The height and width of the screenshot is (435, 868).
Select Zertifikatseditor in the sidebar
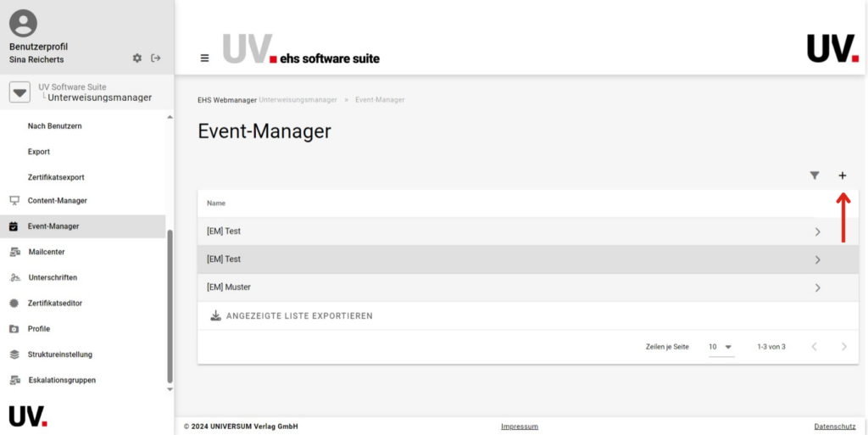pos(54,303)
